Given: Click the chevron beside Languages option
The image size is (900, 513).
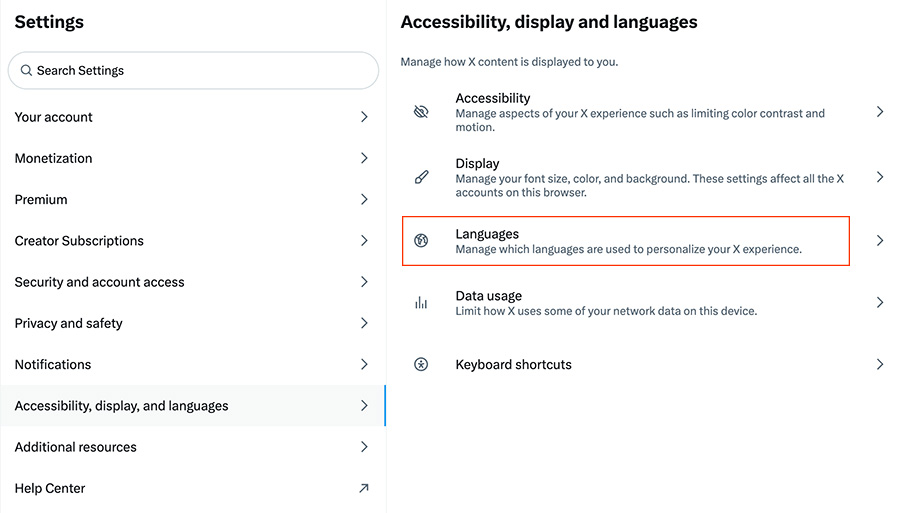Looking at the screenshot, I should (880, 240).
